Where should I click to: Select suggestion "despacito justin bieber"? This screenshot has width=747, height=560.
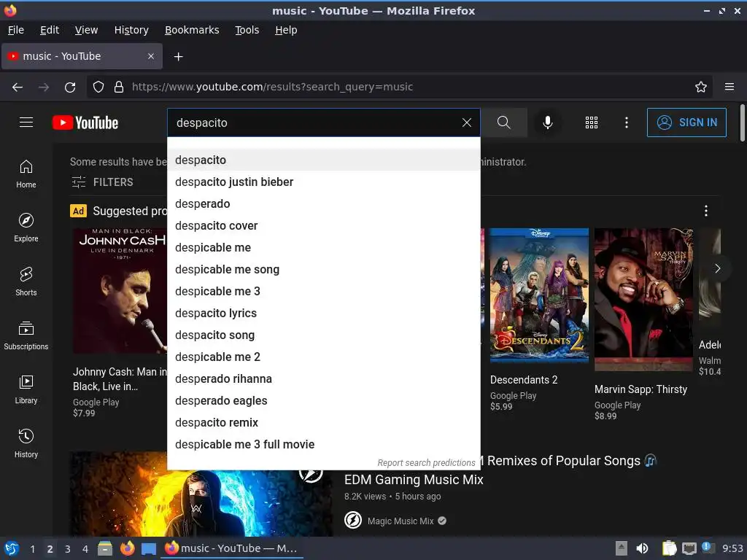[x=324, y=182]
